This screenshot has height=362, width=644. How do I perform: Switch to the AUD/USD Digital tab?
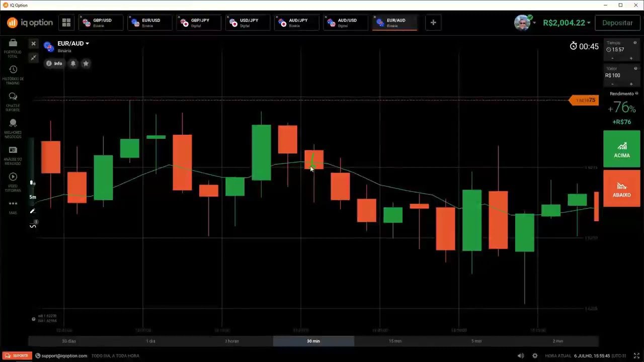click(x=346, y=23)
